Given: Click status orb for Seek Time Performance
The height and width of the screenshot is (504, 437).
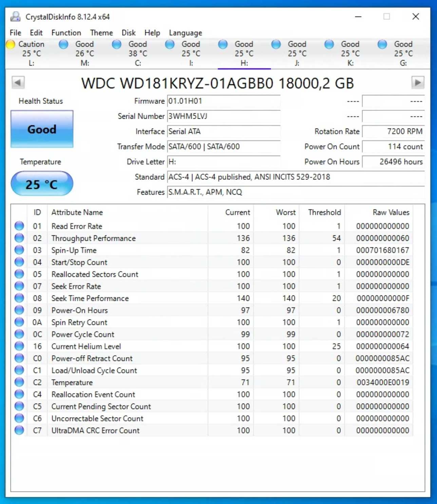Looking at the screenshot, I should (19, 298).
